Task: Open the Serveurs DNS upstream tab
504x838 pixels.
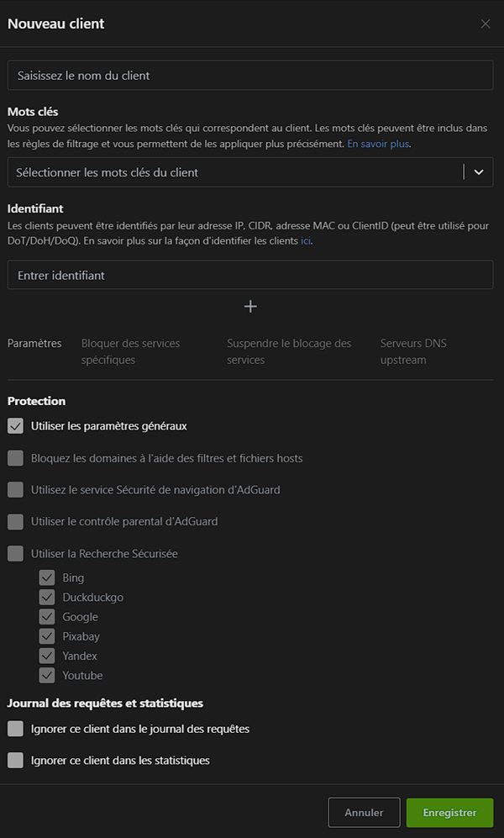Action: (x=413, y=351)
